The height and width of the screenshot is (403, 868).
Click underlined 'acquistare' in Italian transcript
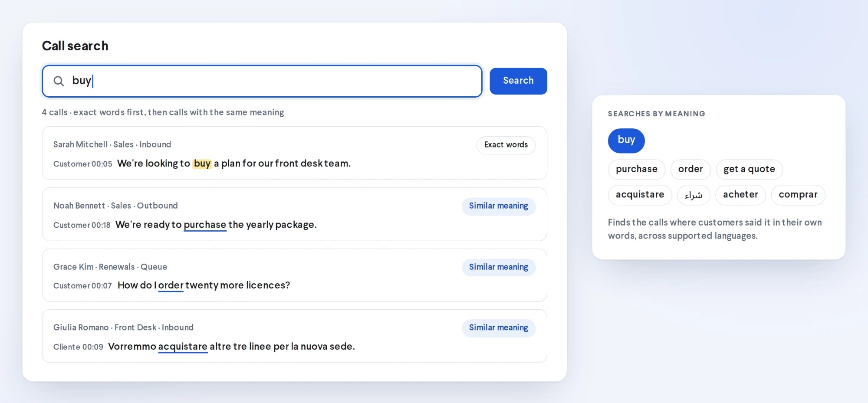pos(183,347)
